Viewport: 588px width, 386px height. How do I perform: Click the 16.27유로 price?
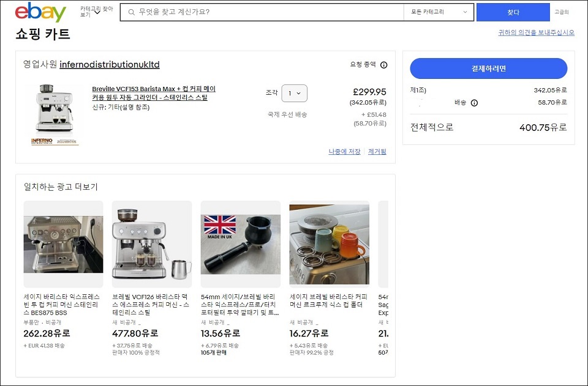(x=309, y=333)
